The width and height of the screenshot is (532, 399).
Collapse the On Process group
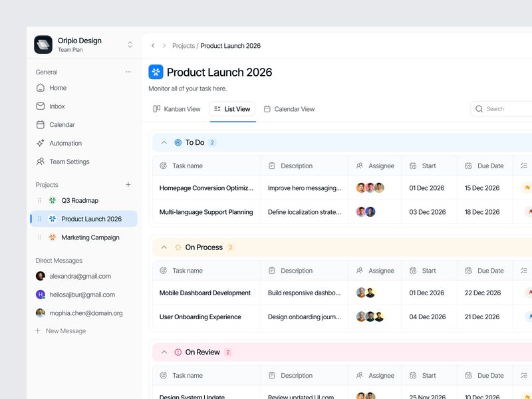pos(164,247)
